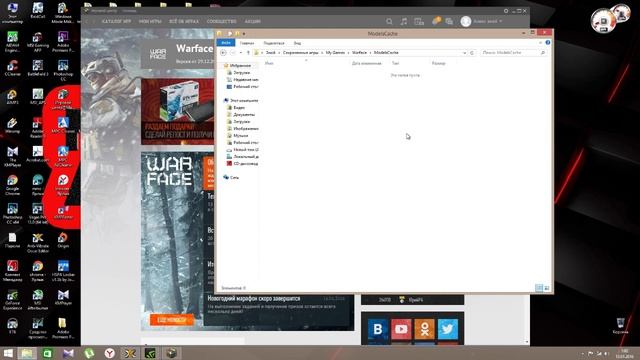The image size is (640, 360).
Task: Open the Вид ribbon tab
Action: click(298, 43)
